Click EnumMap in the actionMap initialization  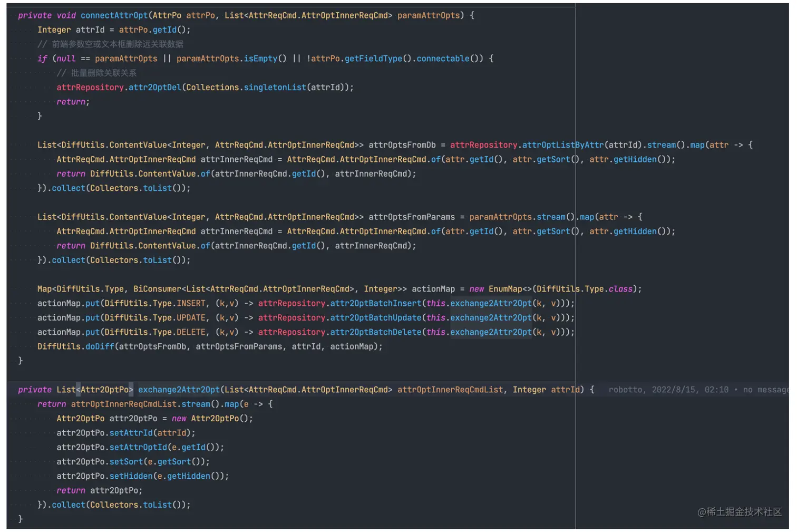(505, 289)
